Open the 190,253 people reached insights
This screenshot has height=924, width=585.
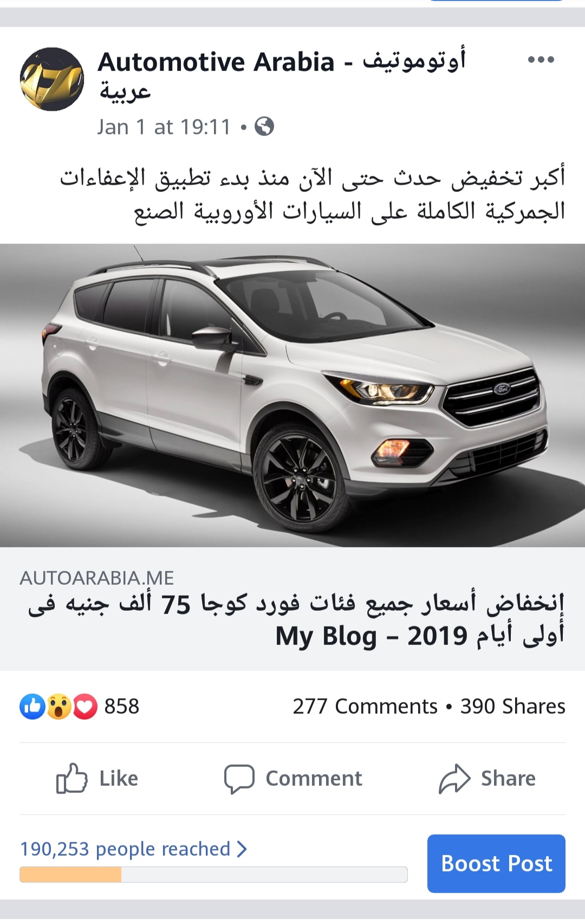(125, 849)
